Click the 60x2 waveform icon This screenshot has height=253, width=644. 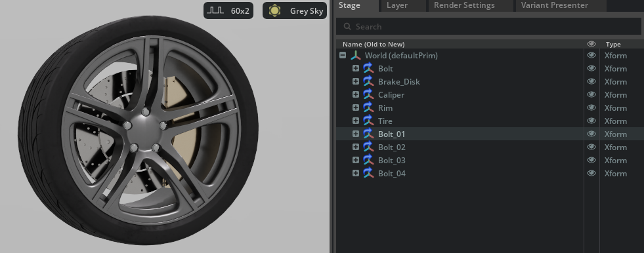(215, 10)
